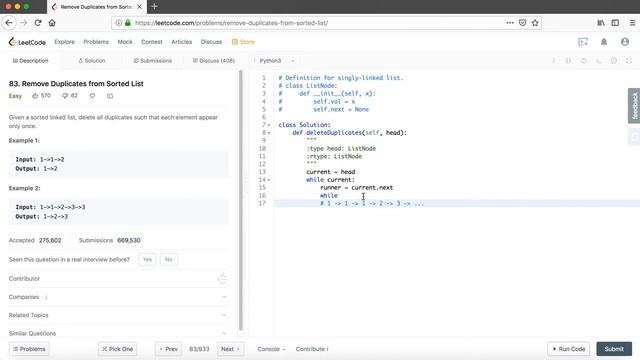Click the icon below the feedback tab

pyautogui.click(x=634, y=138)
